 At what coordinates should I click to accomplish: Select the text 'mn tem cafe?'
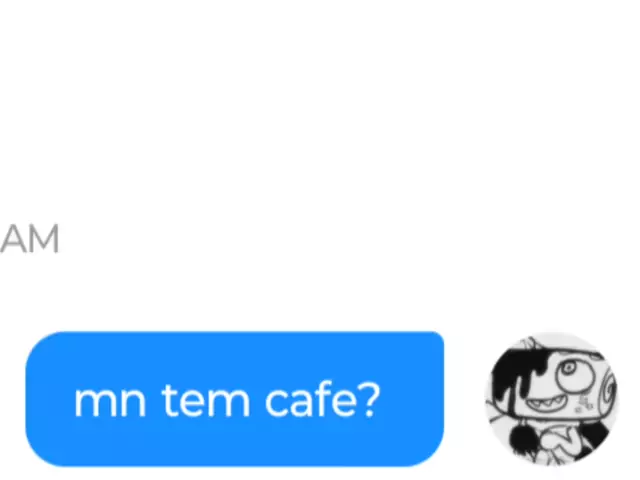click(227, 400)
